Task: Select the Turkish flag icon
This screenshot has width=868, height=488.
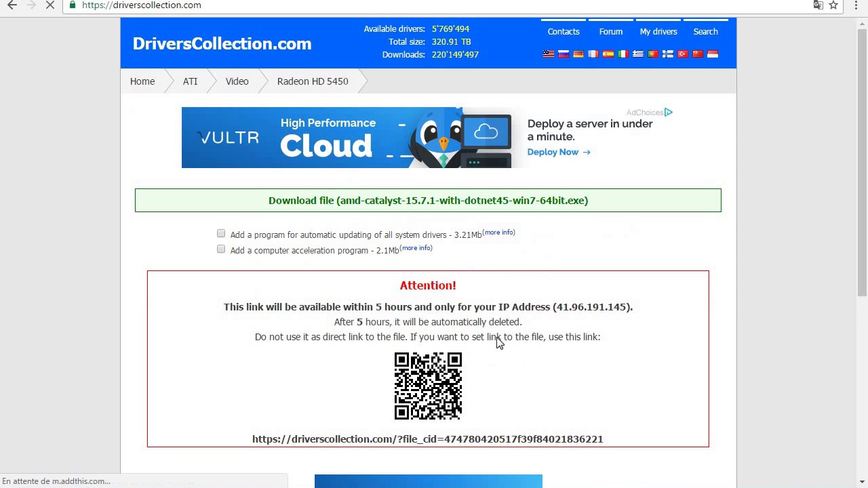Action: pos(683,54)
